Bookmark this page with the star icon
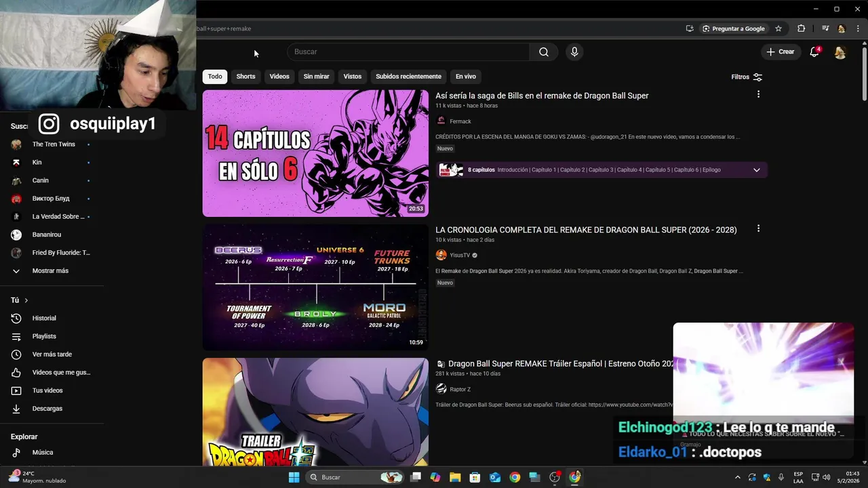The height and width of the screenshot is (488, 868). click(778, 28)
